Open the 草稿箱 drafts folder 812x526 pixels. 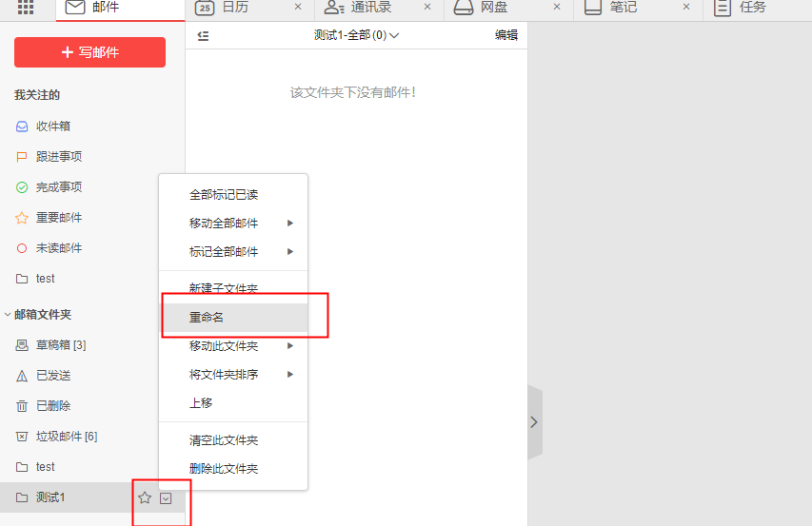tap(60, 345)
